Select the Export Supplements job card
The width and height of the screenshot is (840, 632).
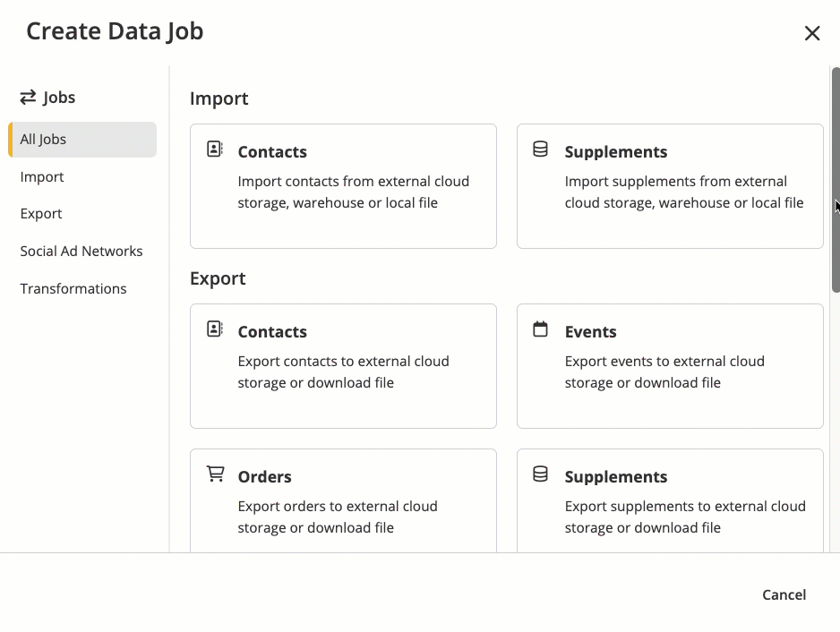[670, 501]
